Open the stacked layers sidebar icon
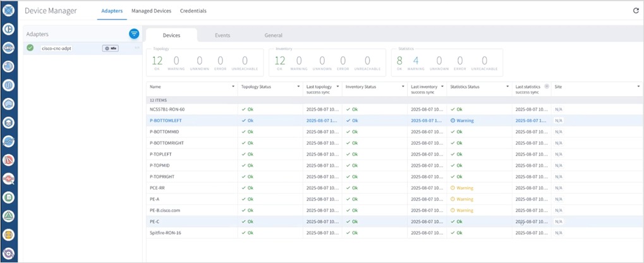The image size is (644, 263). [x=9, y=123]
